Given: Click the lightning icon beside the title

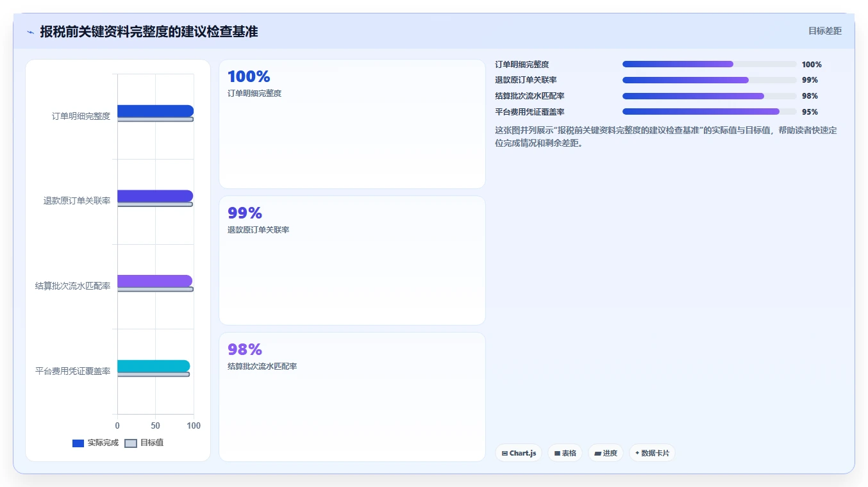Looking at the screenshot, I should pos(31,32).
